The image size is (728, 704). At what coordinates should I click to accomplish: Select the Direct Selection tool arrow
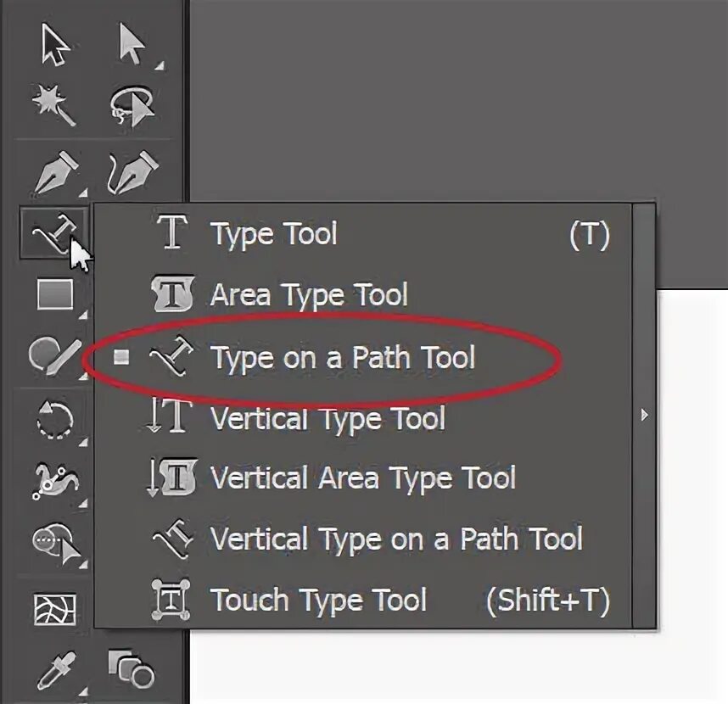132,44
